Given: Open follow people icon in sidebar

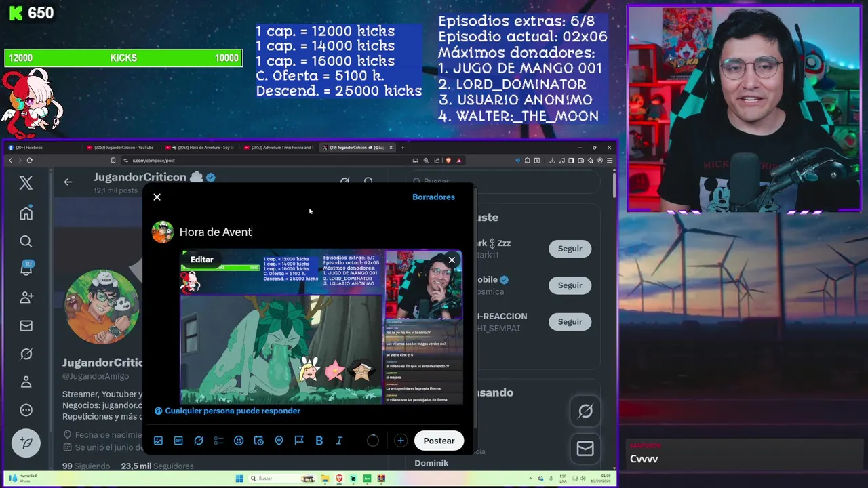Looking at the screenshot, I should coord(26,298).
